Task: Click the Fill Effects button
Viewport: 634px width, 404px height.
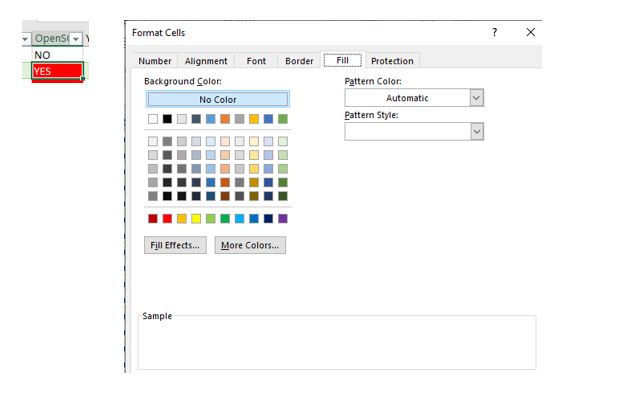Action: pos(175,245)
